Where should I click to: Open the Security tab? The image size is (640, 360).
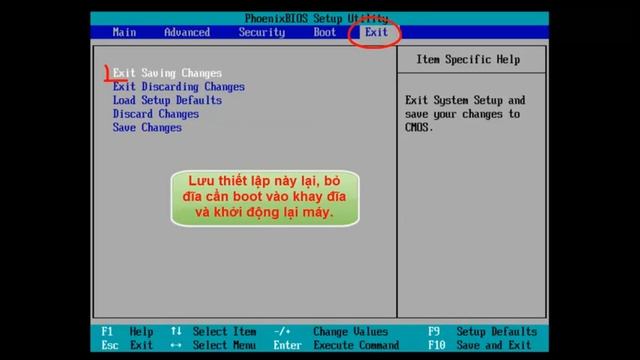coord(262,32)
